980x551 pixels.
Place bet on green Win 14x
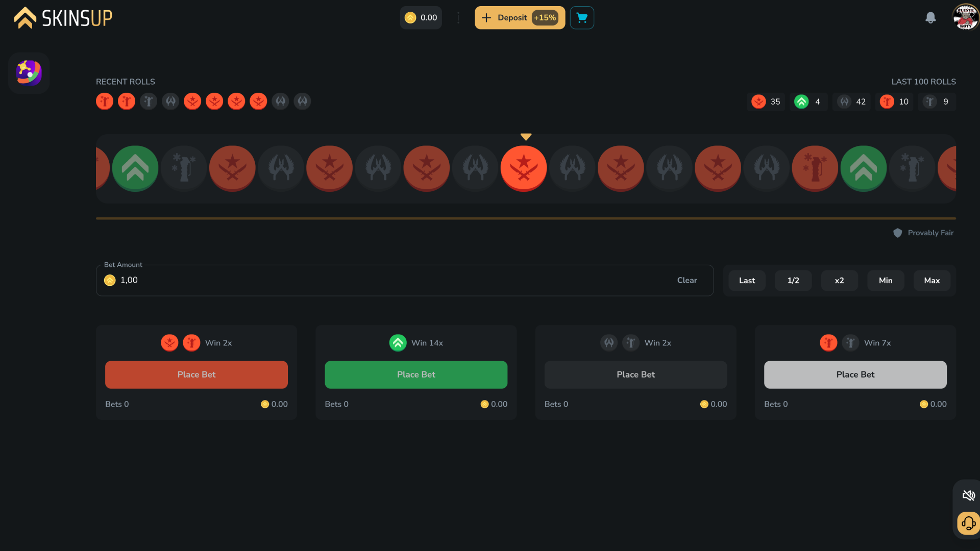coord(415,374)
